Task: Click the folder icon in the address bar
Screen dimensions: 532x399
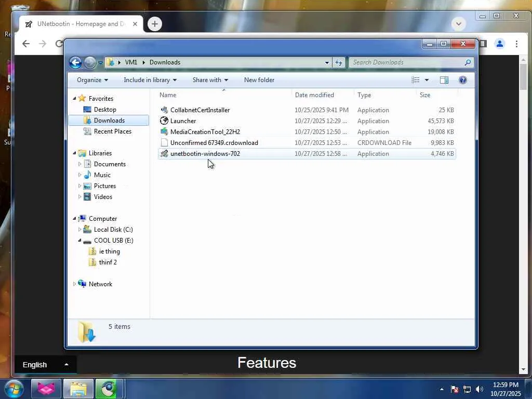Action: pos(110,62)
